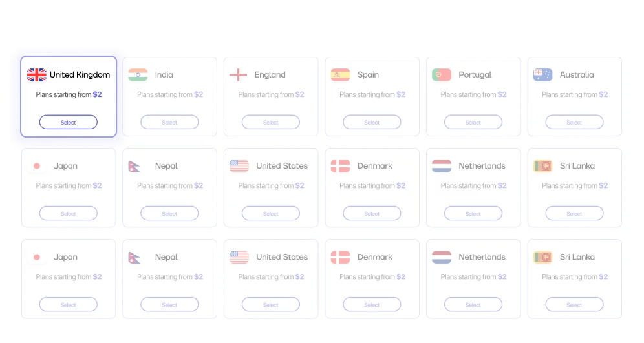Click the United States flag in the middle row
Image resolution: width=644 pixels, height=343 pixels.
239,166
